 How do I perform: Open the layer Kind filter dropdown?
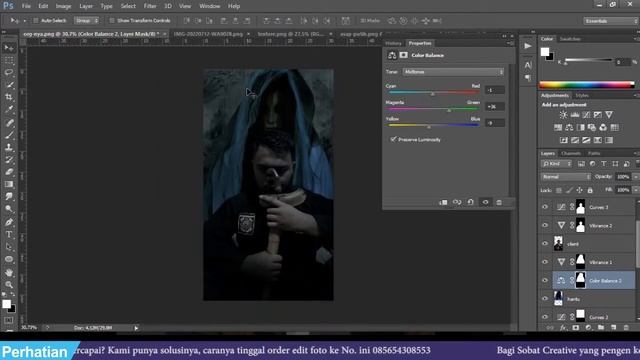pos(557,164)
